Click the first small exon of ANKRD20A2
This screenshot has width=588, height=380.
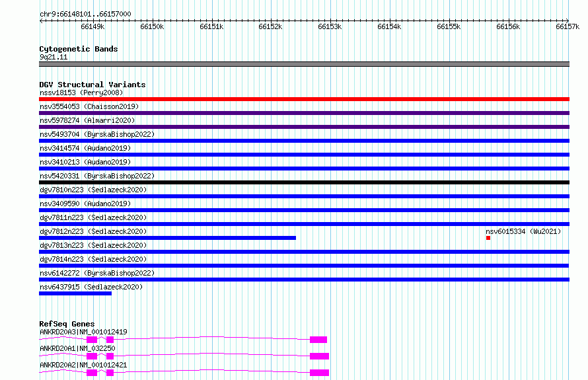click(92, 373)
